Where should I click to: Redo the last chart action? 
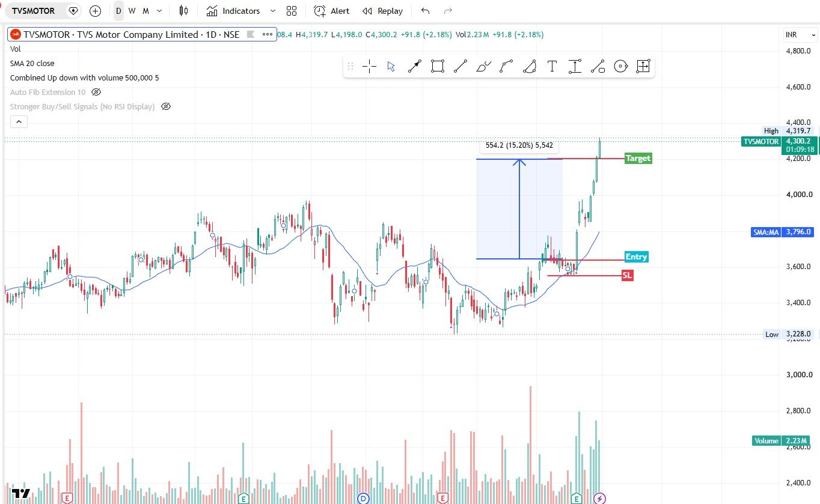447,11
